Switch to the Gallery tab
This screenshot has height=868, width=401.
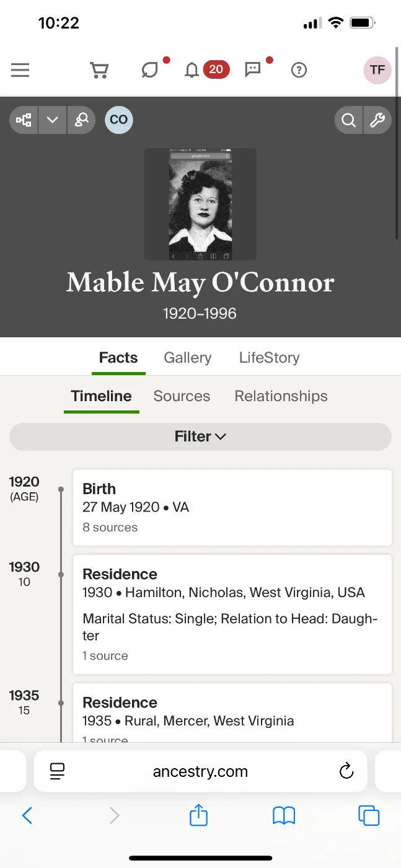(x=187, y=358)
